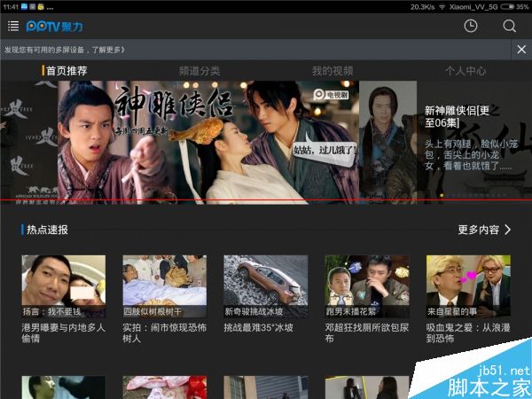Image resolution: width=532 pixels, height=399 pixels.
Task: Open the 神雕侠侣 banner image
Action: (208, 142)
